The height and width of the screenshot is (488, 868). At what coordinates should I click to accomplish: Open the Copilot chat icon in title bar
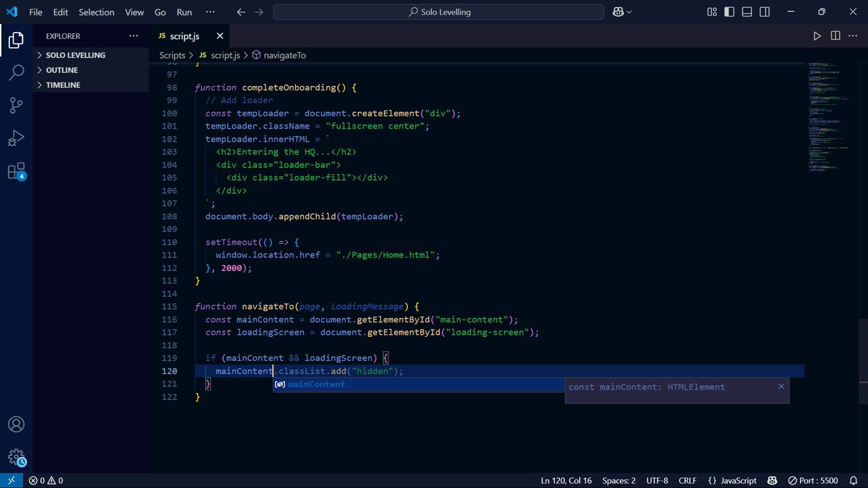click(x=618, y=12)
